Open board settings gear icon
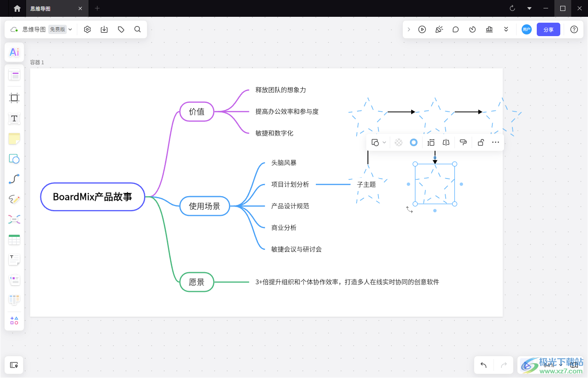Viewport: 588px width, 378px height. coord(87,29)
